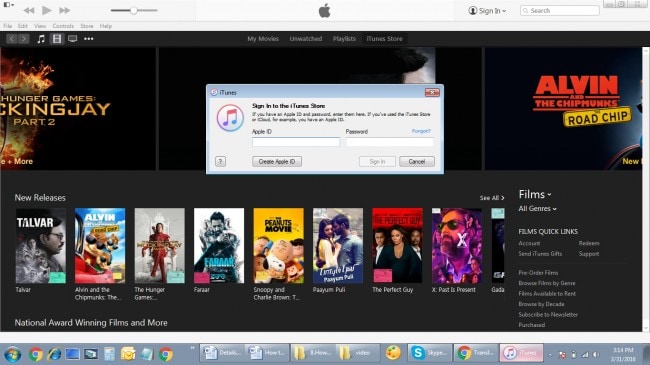Click the fast-forward playback button
The height and width of the screenshot is (365, 650).
(65, 10)
